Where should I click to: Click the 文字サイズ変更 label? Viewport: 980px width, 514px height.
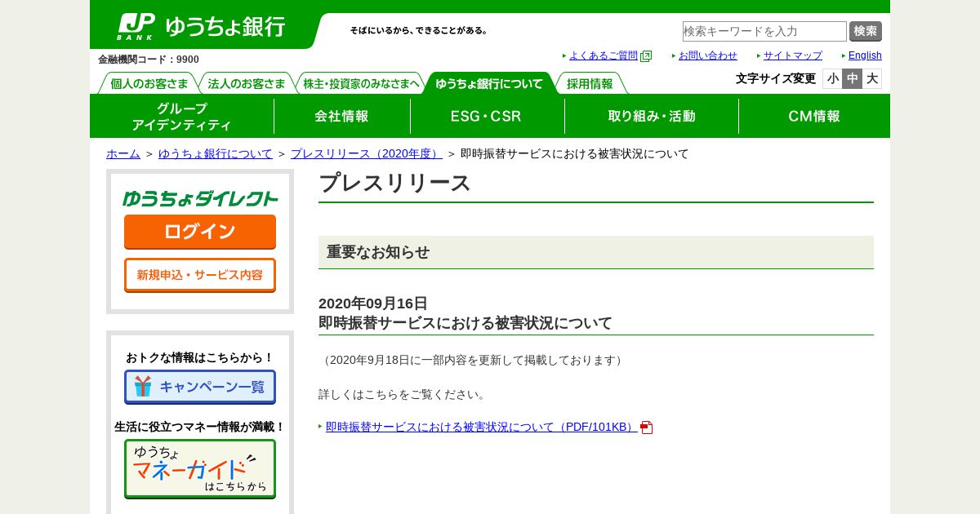pos(776,78)
